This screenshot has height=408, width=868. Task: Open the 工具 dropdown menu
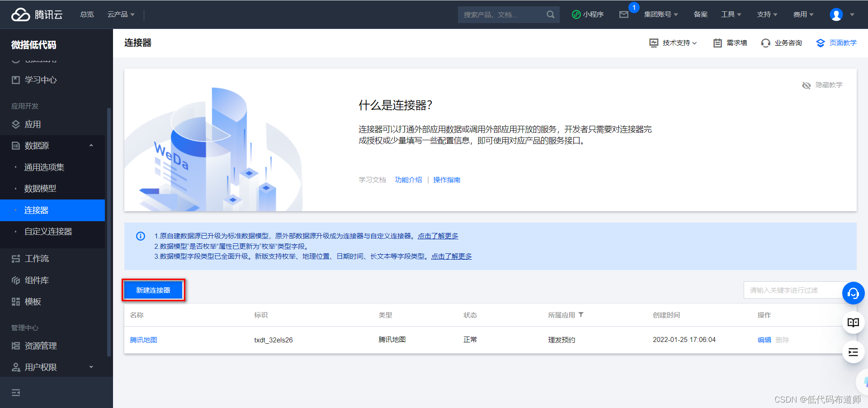click(731, 14)
